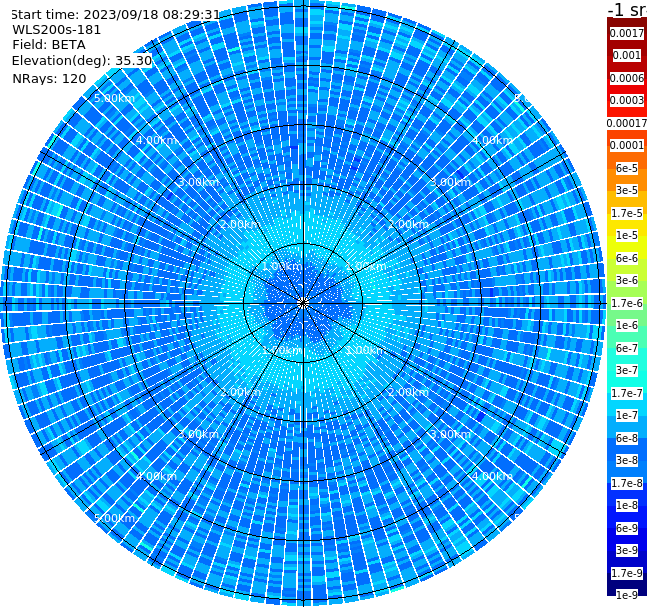Select the 4.00km range label in northwest quadrant
Image resolution: width=647 pixels, height=607 pixels.
tap(156, 140)
